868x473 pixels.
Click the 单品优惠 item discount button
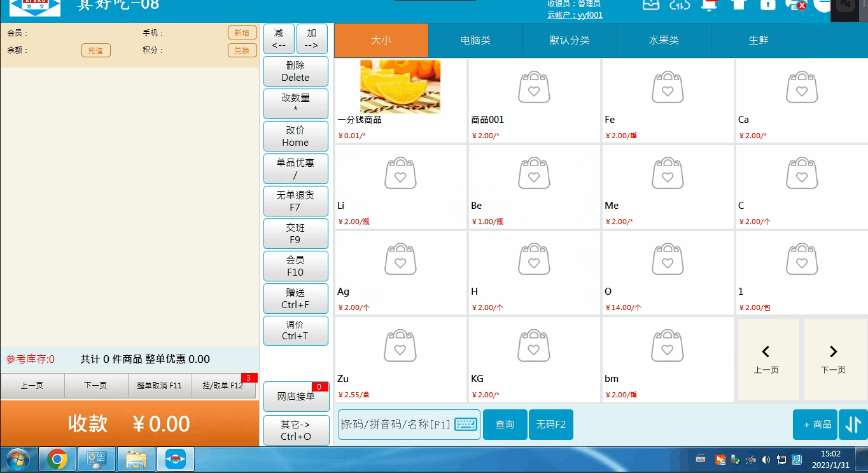tap(296, 169)
